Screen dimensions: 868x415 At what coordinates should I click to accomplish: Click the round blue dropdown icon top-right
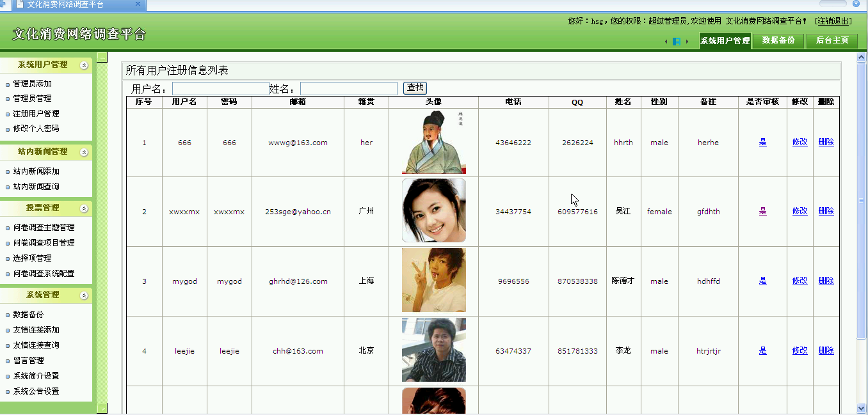pos(856,3)
